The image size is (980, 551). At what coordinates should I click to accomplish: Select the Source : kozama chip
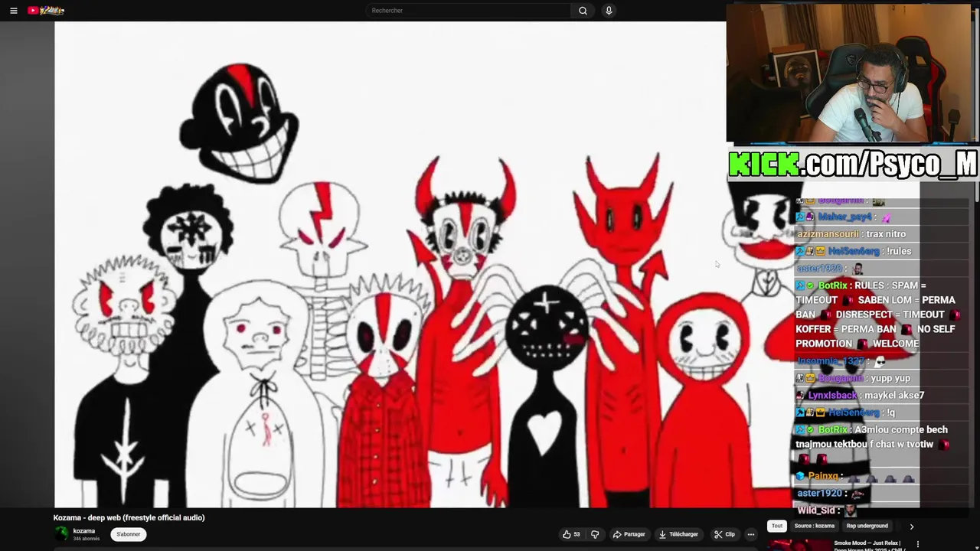point(814,526)
